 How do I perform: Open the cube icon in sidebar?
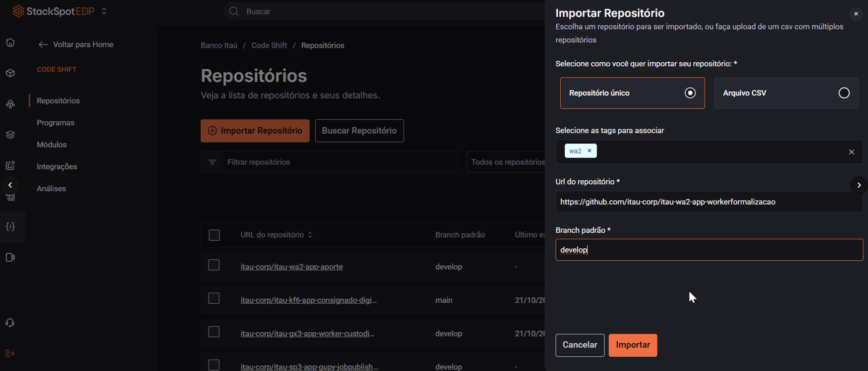point(10,73)
